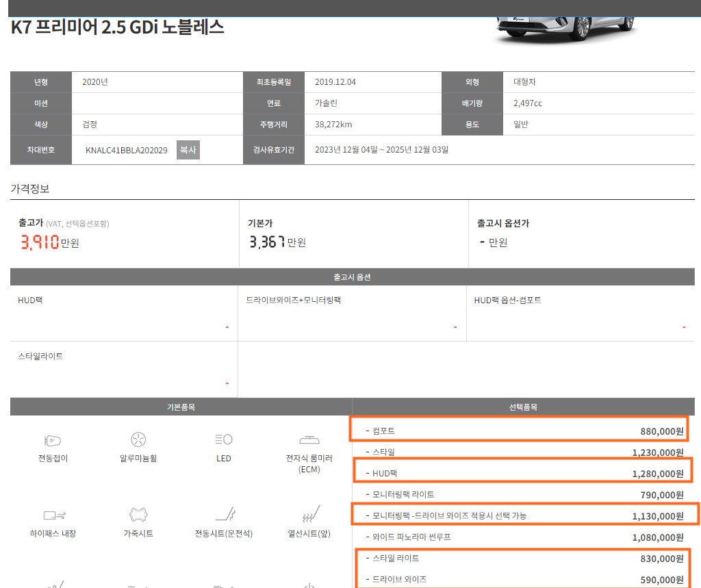Click the 출고가 3,910 만원 price
Image resolution: width=701 pixels, height=588 pixels.
tap(49, 242)
